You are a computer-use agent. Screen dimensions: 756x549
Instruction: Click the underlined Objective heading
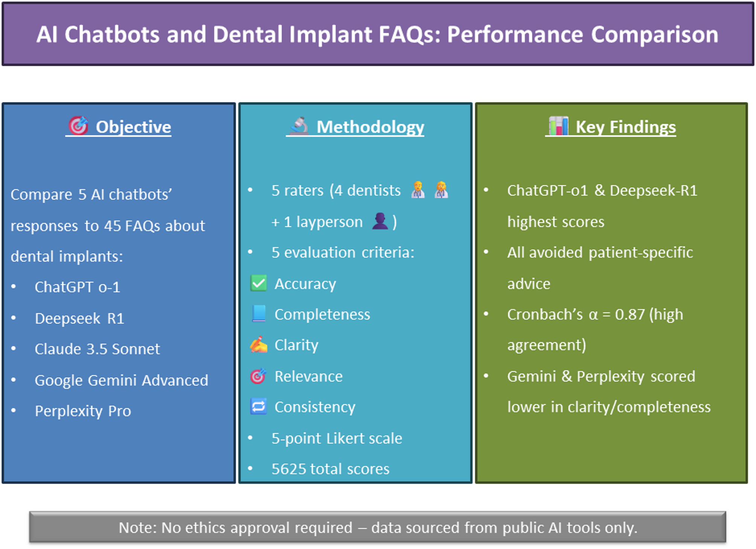click(x=133, y=127)
